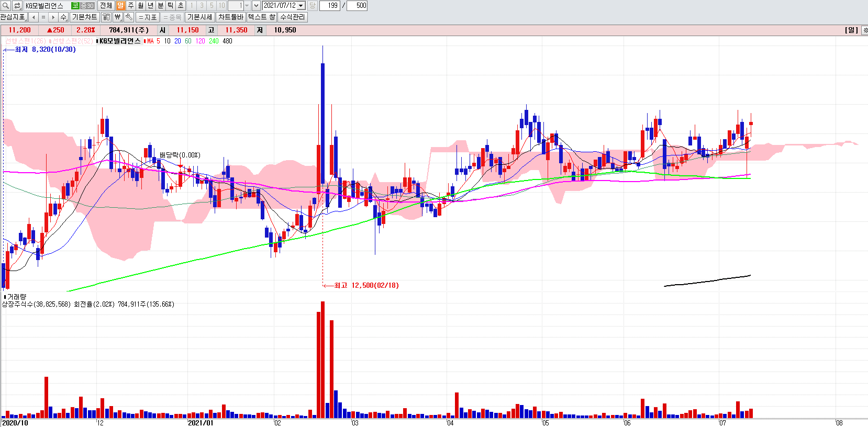
Task: Click the stock name field KG모빌리언스
Action: click(47, 5)
